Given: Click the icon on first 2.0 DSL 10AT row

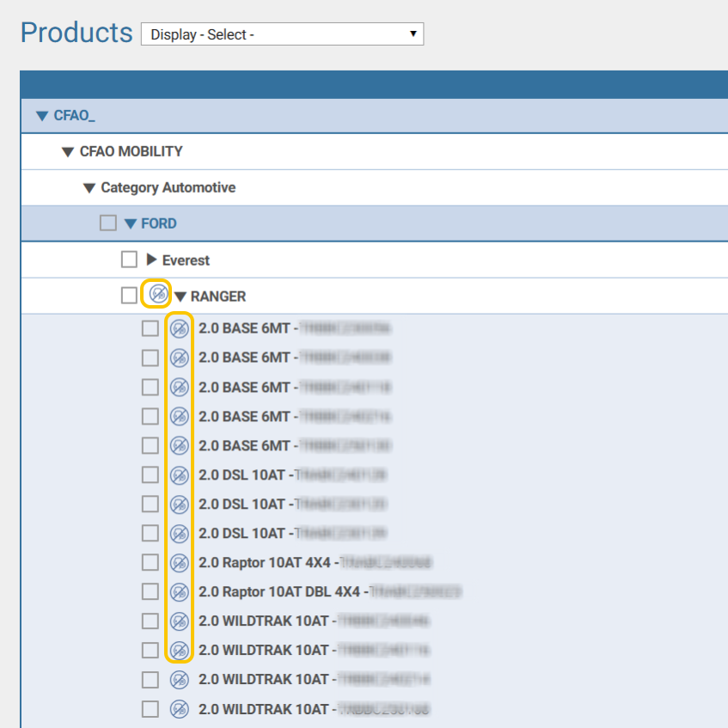Looking at the screenshot, I should pos(180,475).
